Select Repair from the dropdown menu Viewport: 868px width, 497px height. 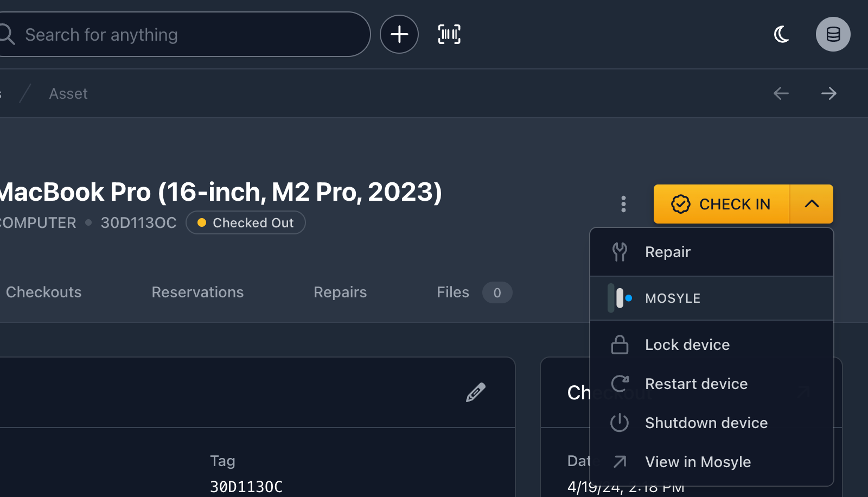coord(712,252)
